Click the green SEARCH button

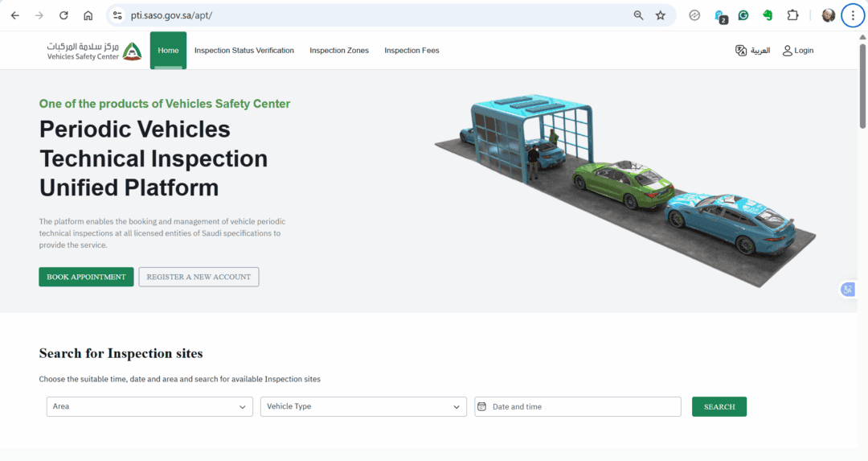tap(719, 407)
